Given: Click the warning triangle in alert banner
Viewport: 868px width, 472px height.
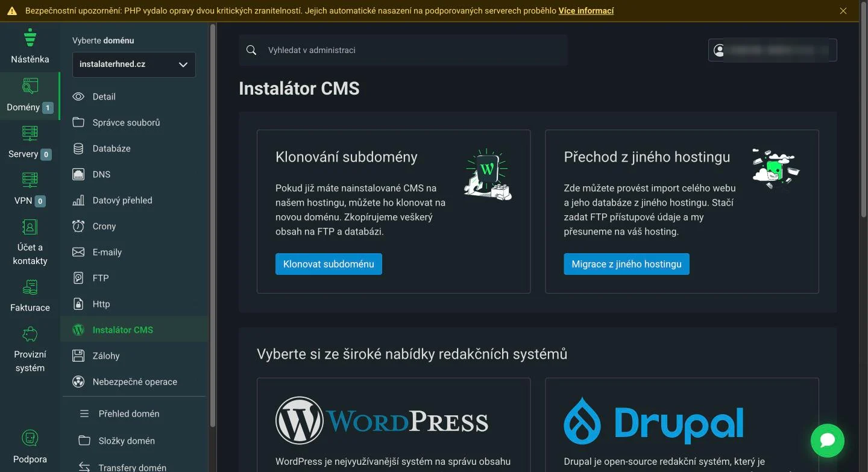Looking at the screenshot, I should tap(12, 11).
